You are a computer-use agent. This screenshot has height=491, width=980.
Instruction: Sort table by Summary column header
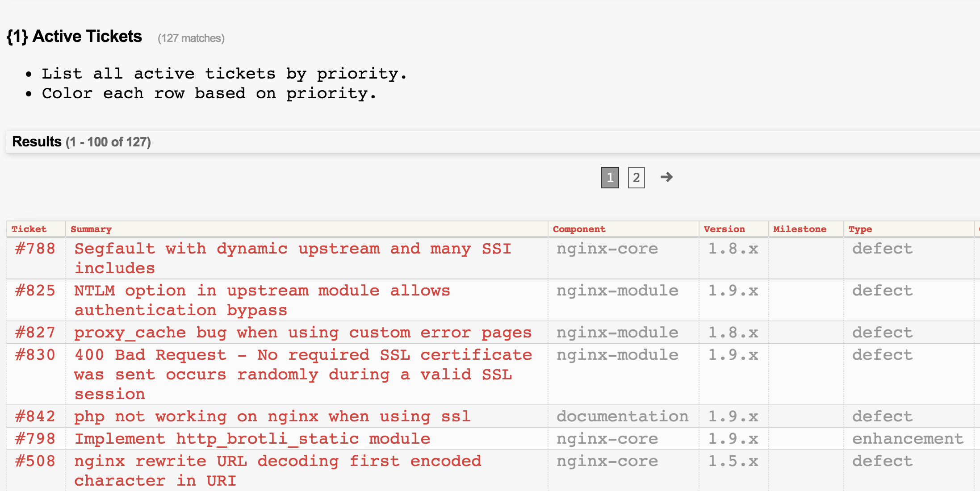pyautogui.click(x=91, y=229)
